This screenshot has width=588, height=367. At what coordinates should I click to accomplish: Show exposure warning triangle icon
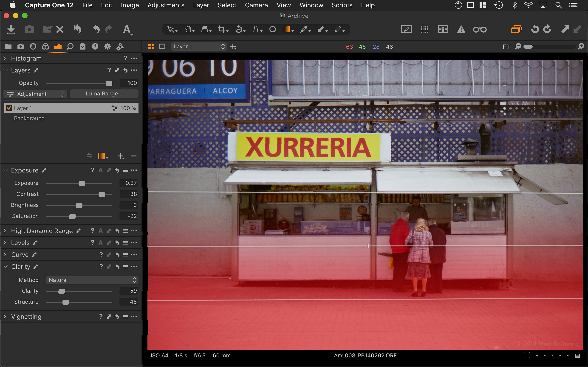pyautogui.click(x=461, y=29)
